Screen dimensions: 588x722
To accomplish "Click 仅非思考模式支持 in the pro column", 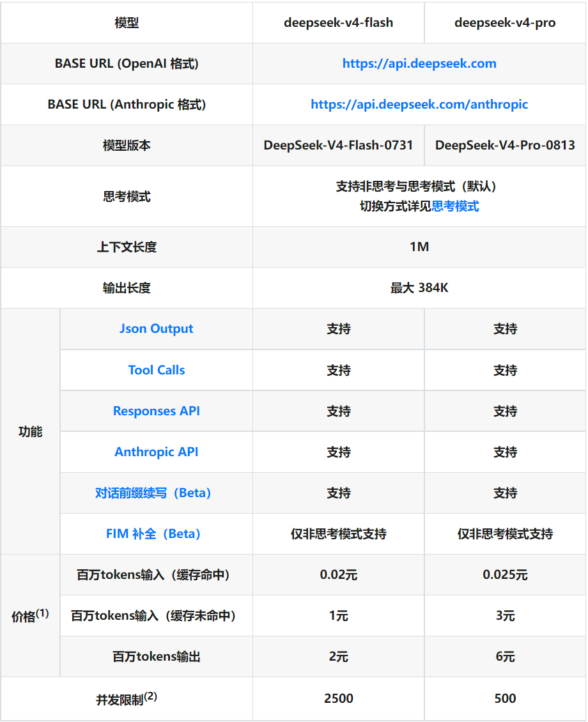I will pos(505,534).
